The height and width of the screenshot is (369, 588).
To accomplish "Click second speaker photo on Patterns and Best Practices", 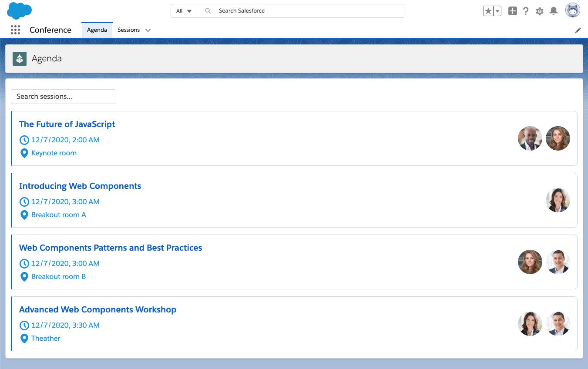I will [x=558, y=262].
